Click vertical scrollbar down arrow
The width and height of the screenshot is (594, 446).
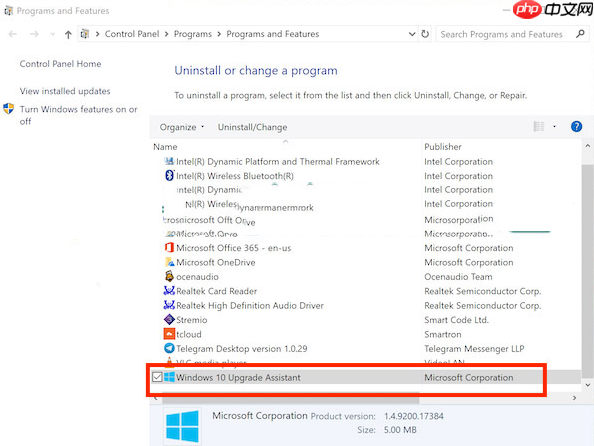click(x=588, y=385)
